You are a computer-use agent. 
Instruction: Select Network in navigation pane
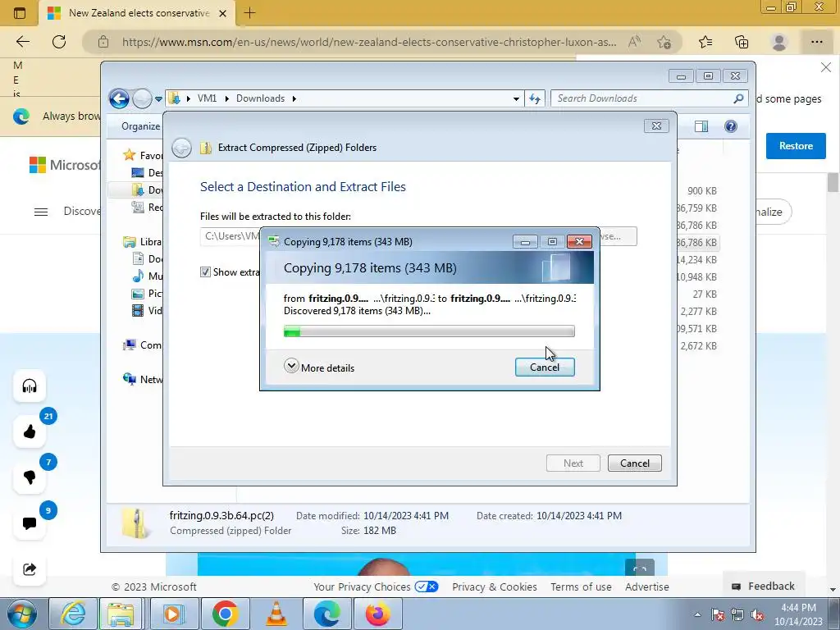click(x=143, y=379)
